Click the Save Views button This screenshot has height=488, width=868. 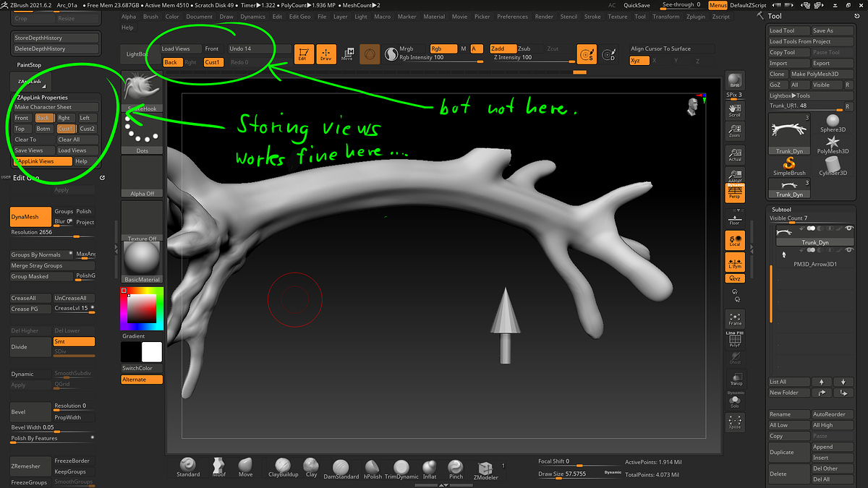33,150
